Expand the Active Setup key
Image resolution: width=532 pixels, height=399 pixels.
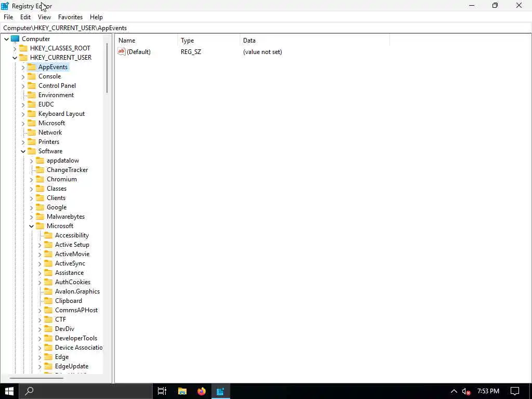[x=39, y=245]
